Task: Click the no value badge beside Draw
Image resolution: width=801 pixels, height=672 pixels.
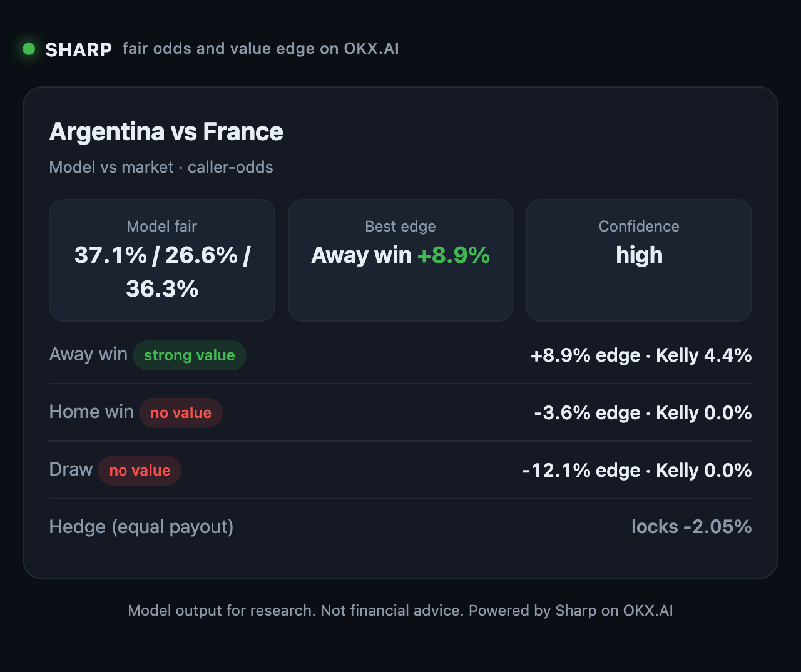Action: point(140,471)
